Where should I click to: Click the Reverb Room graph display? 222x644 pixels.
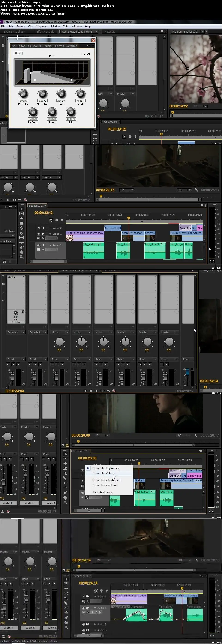(x=52, y=72)
